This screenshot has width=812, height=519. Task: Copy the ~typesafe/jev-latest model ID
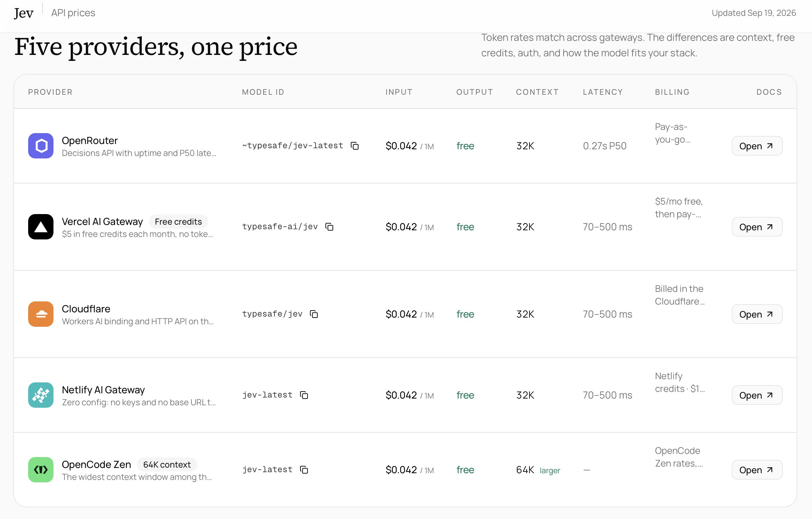pos(355,146)
